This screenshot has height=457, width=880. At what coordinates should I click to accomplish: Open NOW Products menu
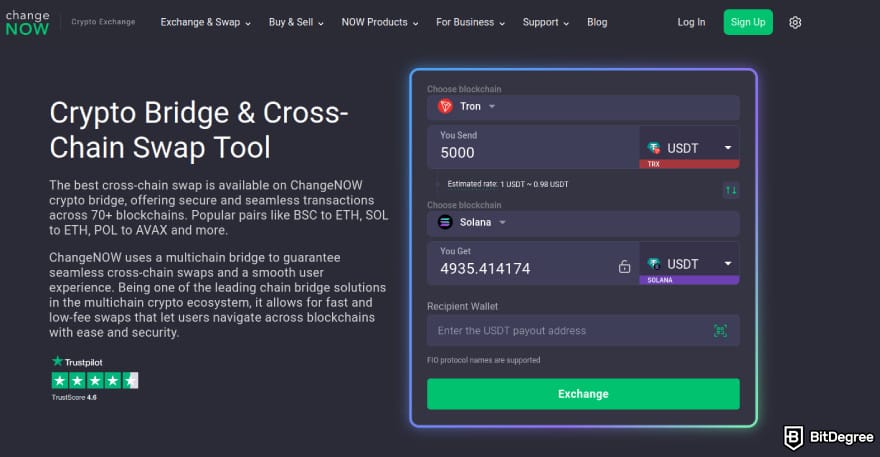380,22
